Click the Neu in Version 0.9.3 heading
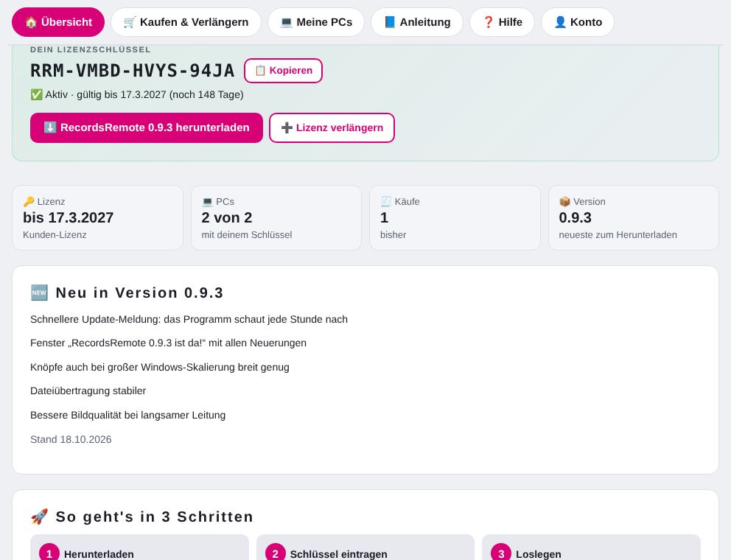Screen dimensions: 731x560 tap(139, 293)
